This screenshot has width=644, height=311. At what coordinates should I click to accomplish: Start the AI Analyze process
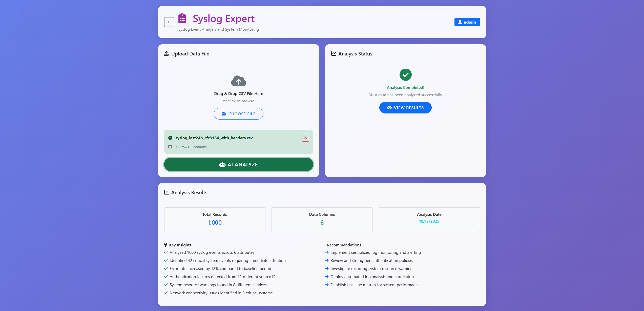tap(238, 164)
